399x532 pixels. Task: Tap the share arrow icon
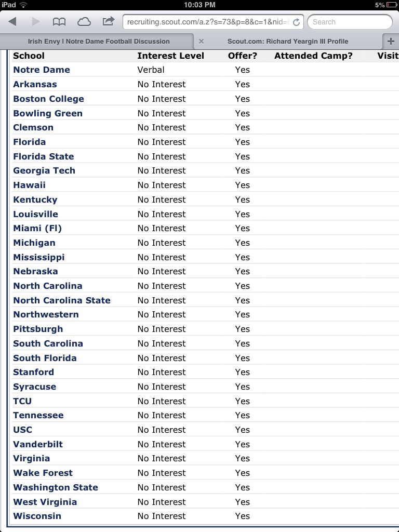pos(108,21)
